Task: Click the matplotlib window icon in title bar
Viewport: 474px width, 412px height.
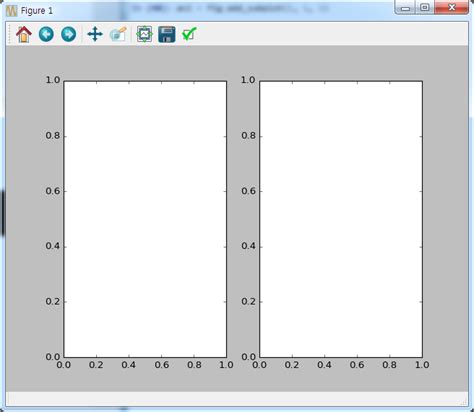Action: pos(11,11)
